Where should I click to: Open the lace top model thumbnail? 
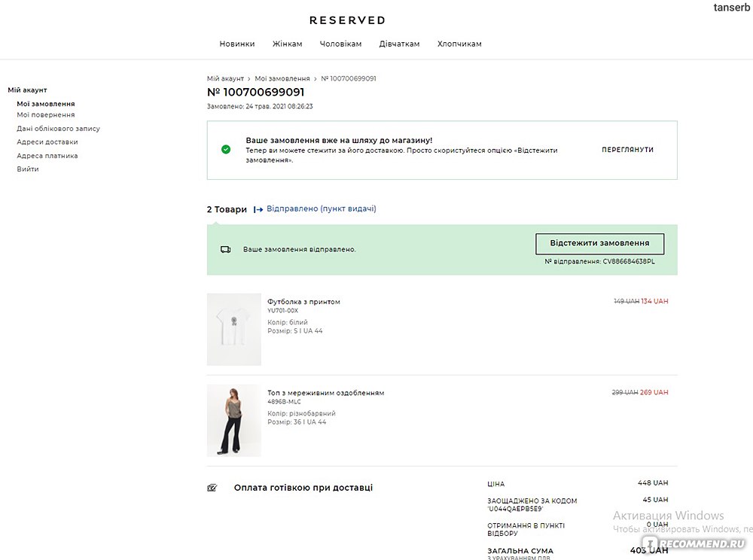pyautogui.click(x=234, y=420)
